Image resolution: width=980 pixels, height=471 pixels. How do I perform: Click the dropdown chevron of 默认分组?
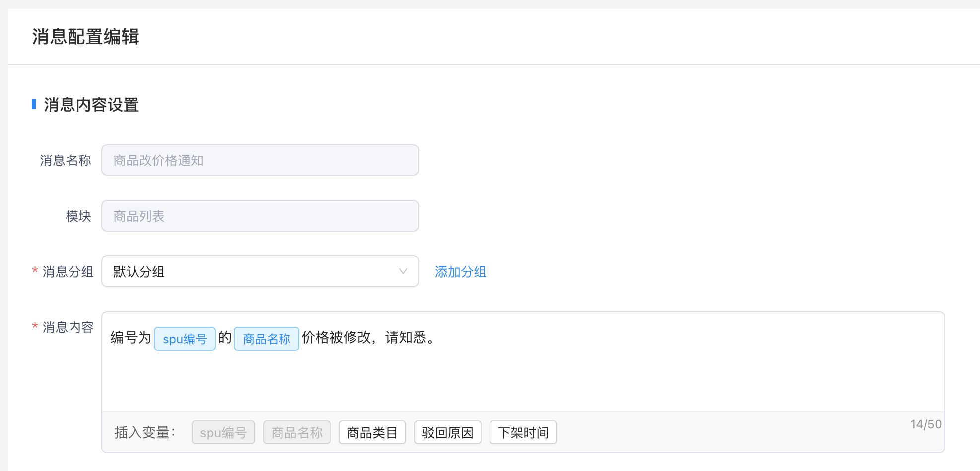pos(403,271)
